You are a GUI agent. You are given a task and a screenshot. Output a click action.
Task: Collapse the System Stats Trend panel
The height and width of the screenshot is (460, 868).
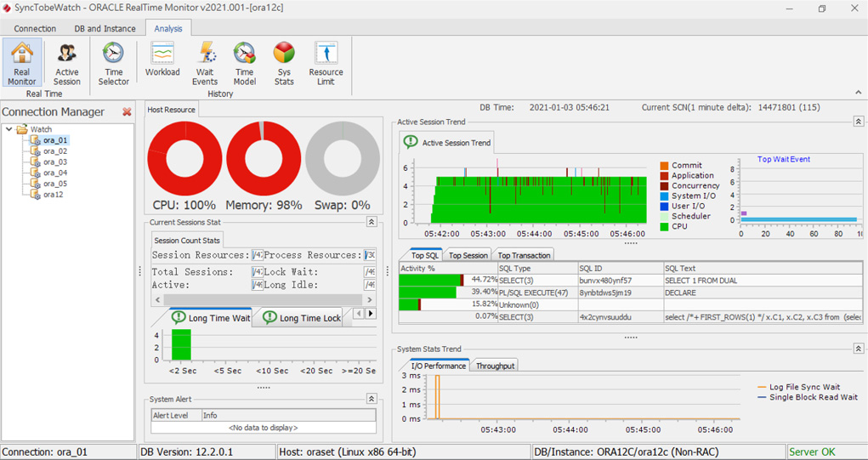[858, 348]
